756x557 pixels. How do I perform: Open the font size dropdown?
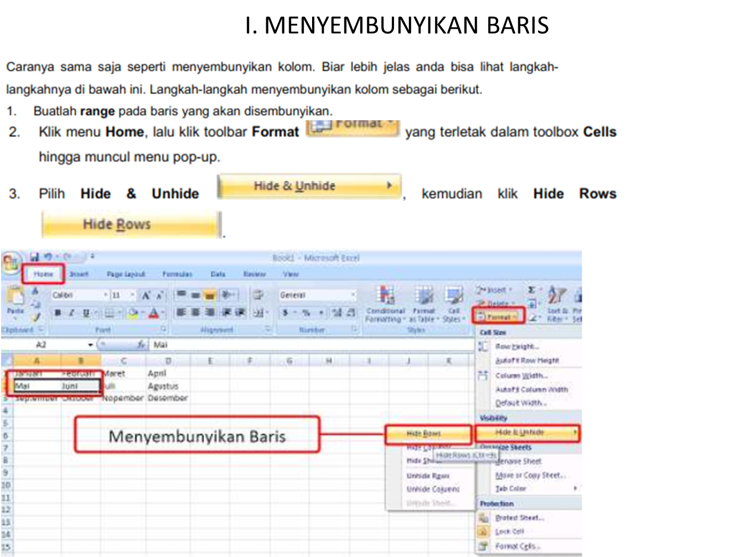click(x=132, y=295)
